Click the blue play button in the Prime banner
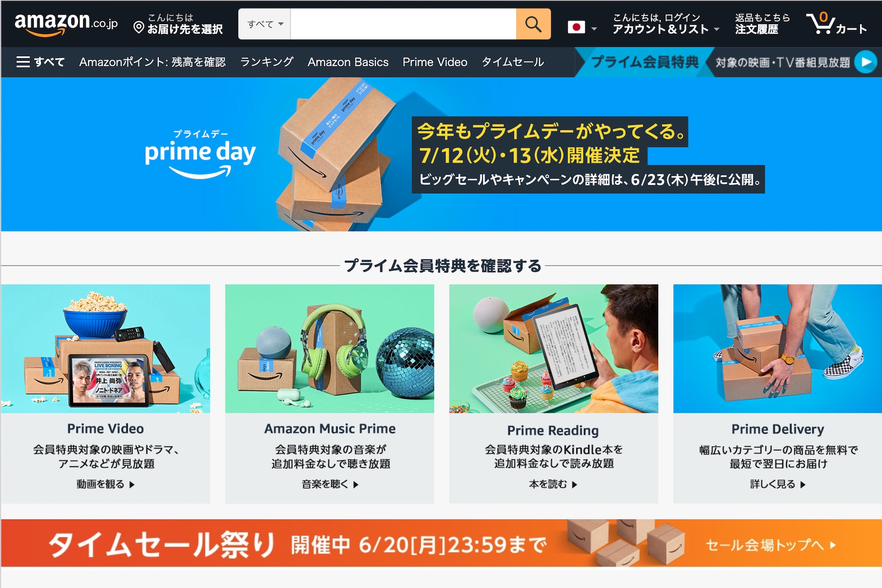 [866, 62]
